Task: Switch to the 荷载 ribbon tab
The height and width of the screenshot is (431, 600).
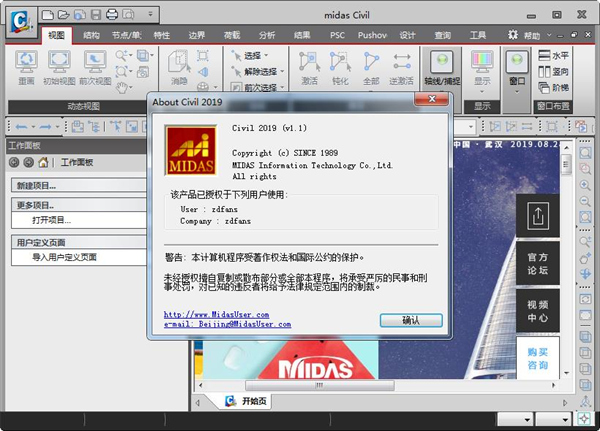Action: pos(232,35)
